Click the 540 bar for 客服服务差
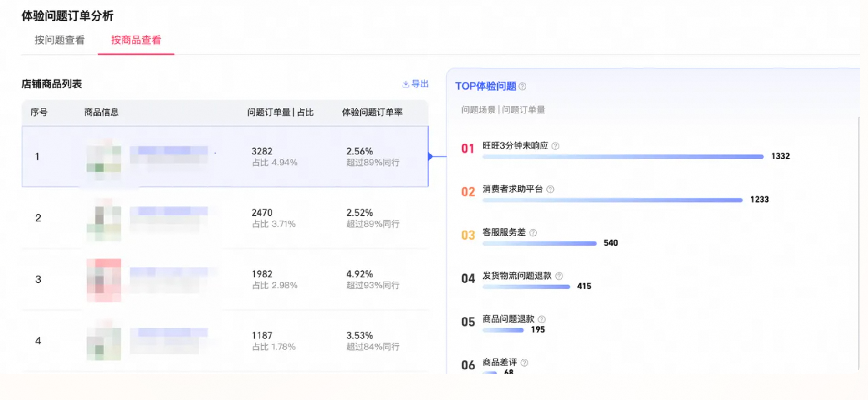This screenshot has height=400, width=868. pos(539,243)
